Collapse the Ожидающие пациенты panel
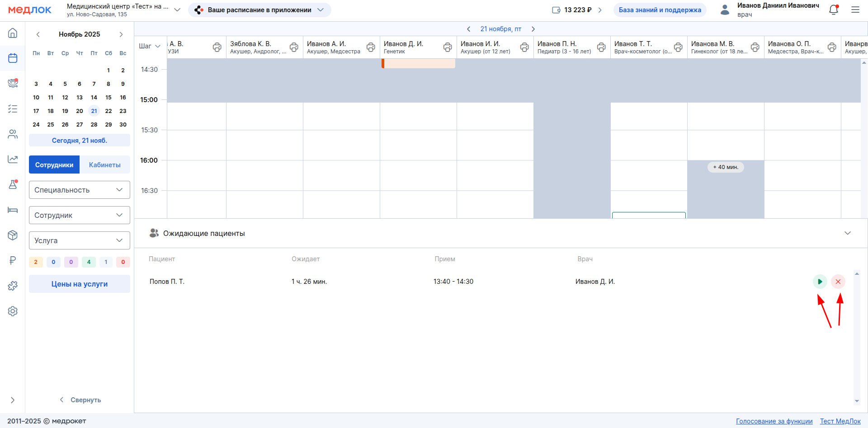 tap(847, 233)
